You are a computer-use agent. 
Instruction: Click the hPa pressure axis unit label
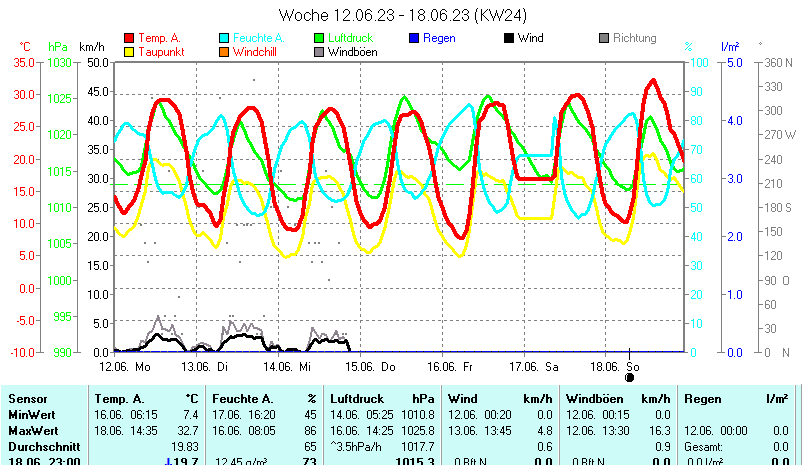click(x=58, y=47)
